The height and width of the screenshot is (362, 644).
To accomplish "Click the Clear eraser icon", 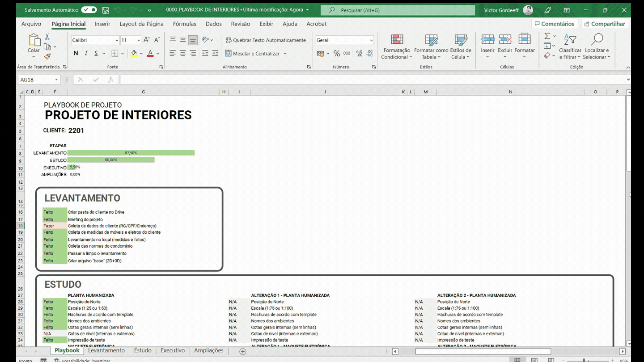I will click(x=547, y=56).
